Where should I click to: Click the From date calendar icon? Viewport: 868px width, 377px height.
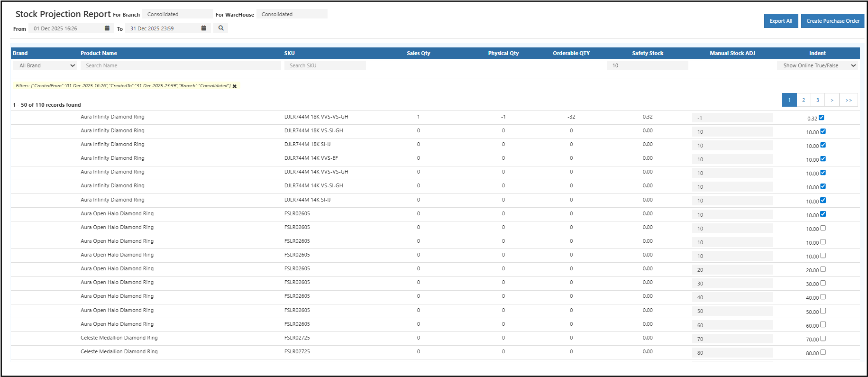tap(107, 28)
